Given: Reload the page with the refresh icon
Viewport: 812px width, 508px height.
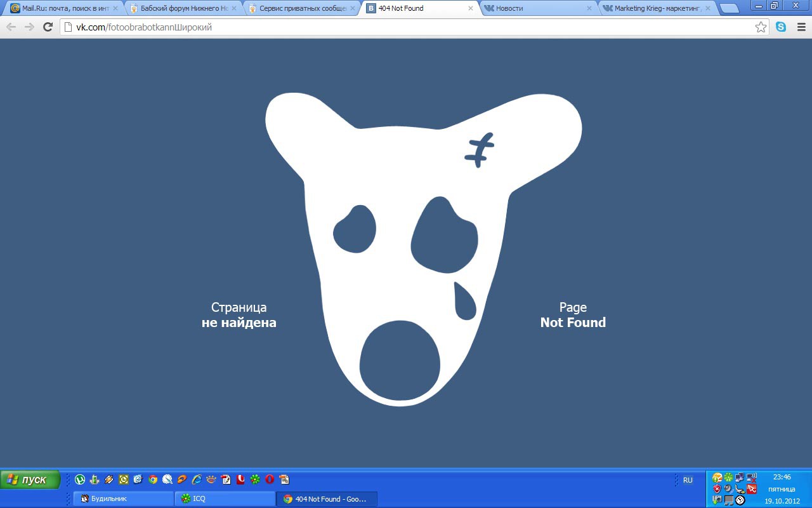Looking at the screenshot, I should [x=48, y=27].
